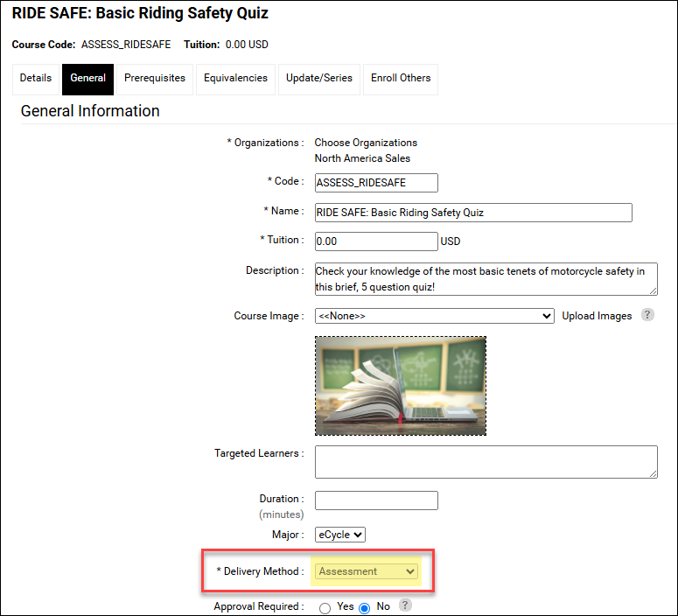Click the Tuition amount field
The image size is (678, 616).
pyautogui.click(x=376, y=241)
